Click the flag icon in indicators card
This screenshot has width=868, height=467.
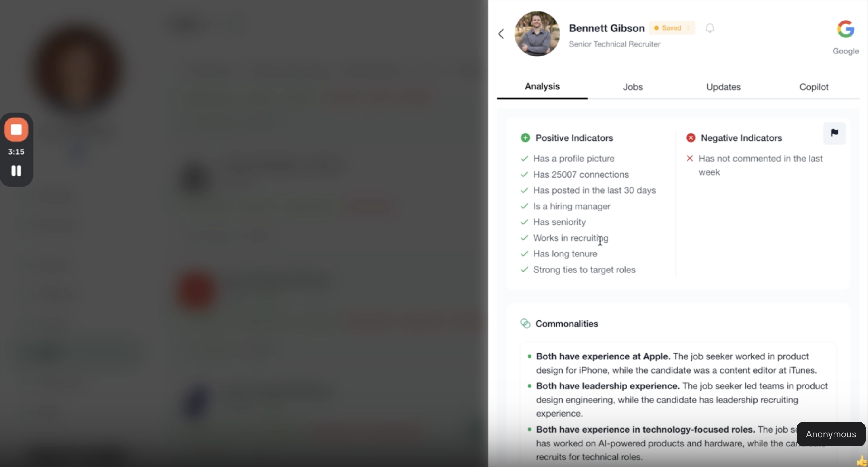(834, 133)
